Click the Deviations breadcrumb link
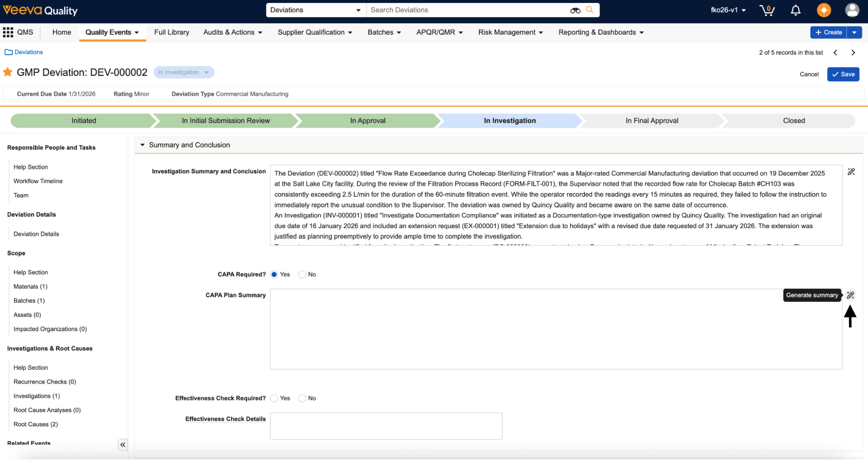The width and height of the screenshot is (868, 460). (29, 52)
